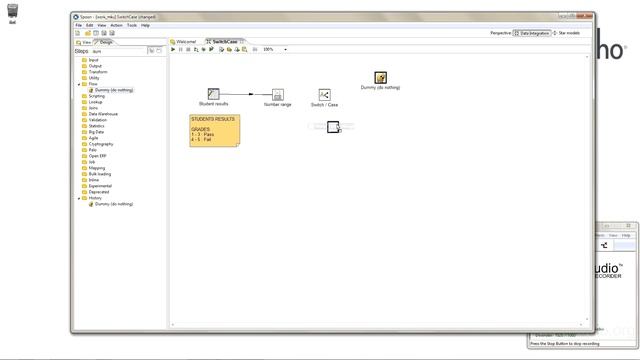Viewport: 640px width, 360px height.
Task: Open the Welcome! tab
Action: [x=184, y=42]
